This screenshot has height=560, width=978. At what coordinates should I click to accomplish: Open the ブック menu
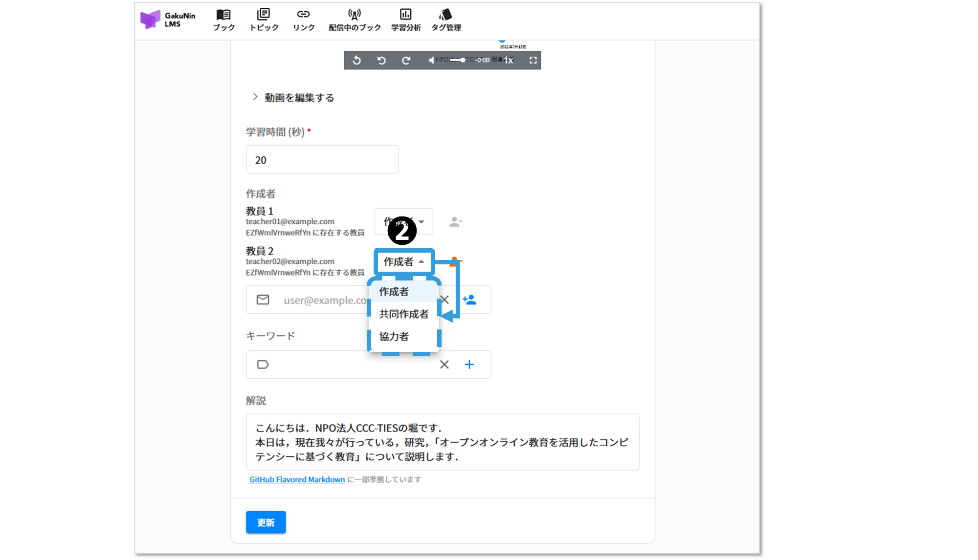[x=223, y=20]
